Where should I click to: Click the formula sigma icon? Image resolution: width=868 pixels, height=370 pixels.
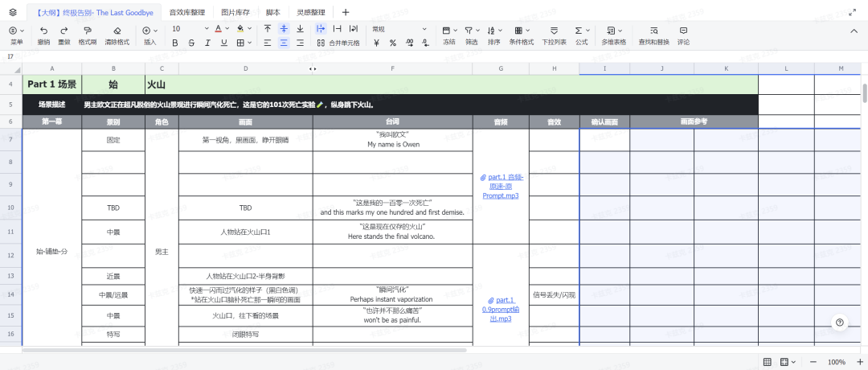click(579, 31)
